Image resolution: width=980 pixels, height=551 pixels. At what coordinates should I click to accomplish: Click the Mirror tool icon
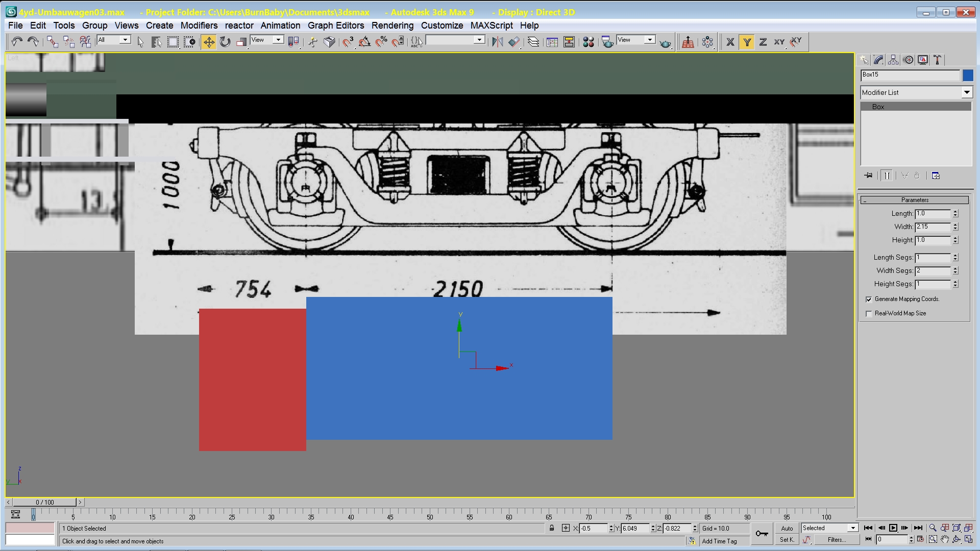pos(497,42)
